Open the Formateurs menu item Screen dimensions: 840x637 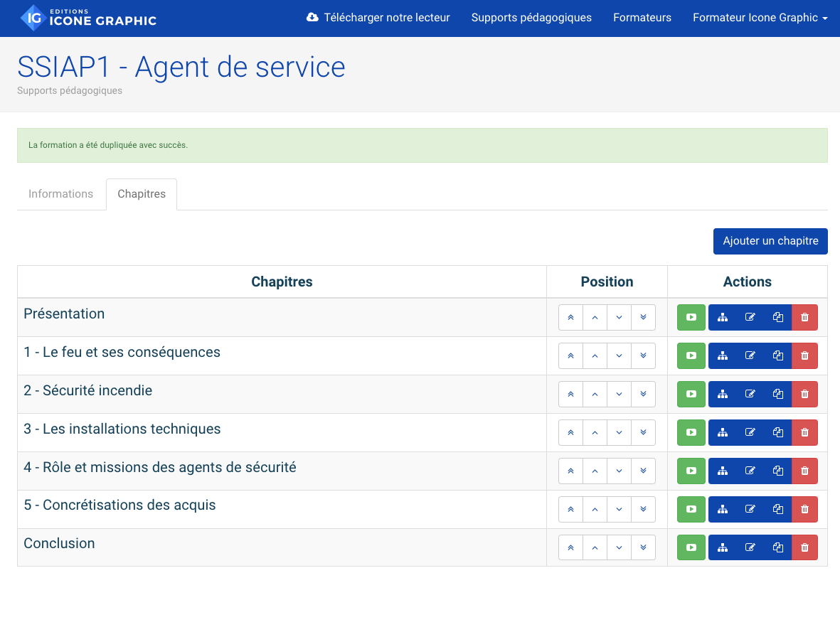(x=642, y=18)
